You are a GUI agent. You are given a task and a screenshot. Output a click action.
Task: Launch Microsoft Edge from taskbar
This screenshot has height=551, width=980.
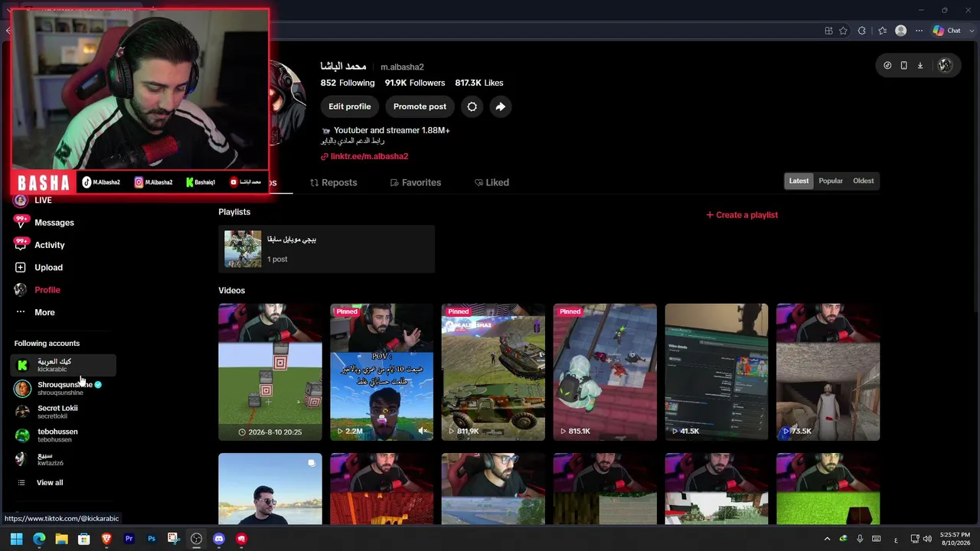pos(39,539)
